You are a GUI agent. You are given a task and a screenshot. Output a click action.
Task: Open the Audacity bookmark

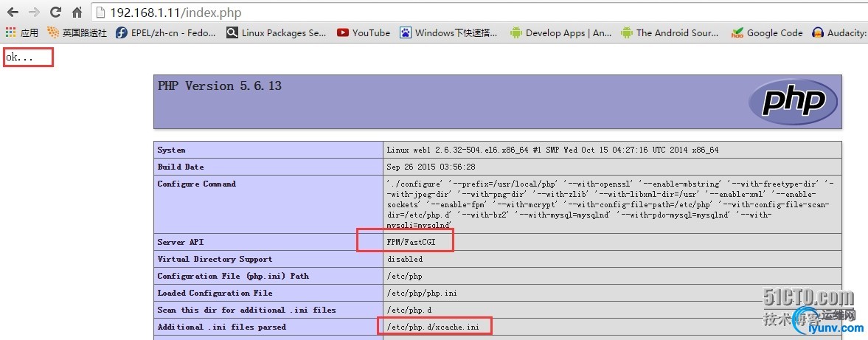point(839,32)
